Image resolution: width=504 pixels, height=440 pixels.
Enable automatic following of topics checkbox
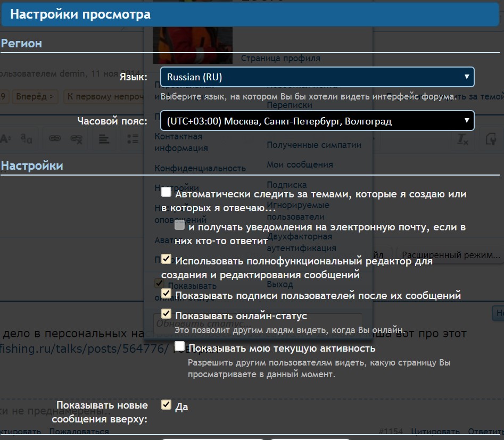pyautogui.click(x=167, y=192)
